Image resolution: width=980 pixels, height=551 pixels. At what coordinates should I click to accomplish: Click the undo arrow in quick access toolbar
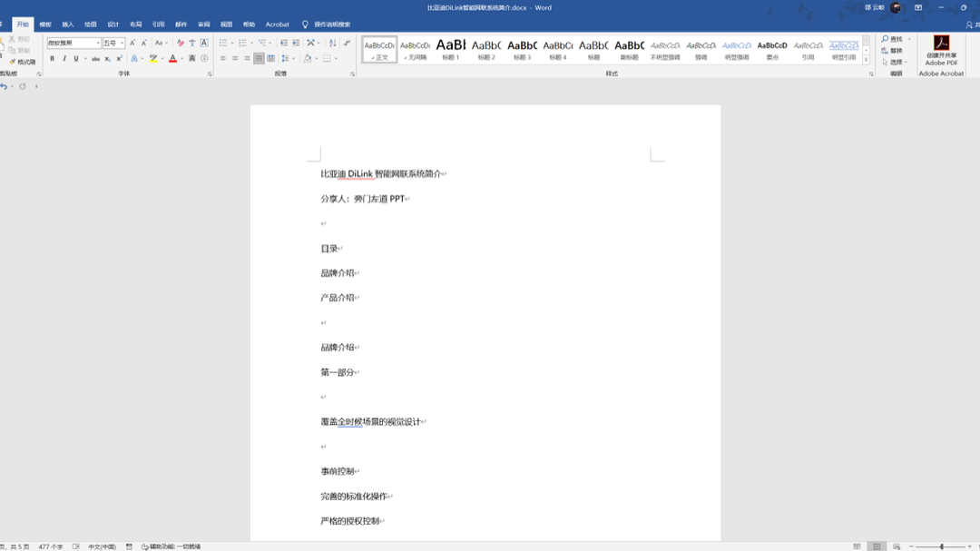click(x=5, y=86)
